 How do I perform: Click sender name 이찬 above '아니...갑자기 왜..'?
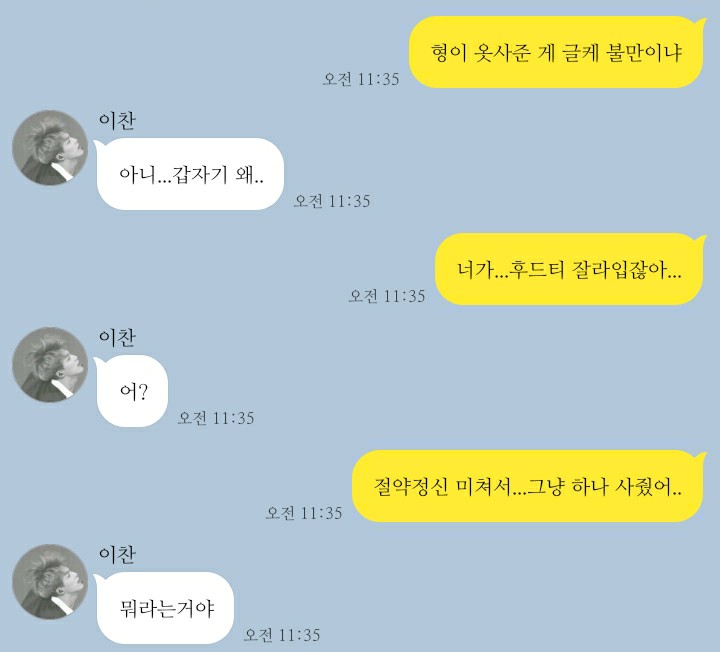(x=117, y=121)
